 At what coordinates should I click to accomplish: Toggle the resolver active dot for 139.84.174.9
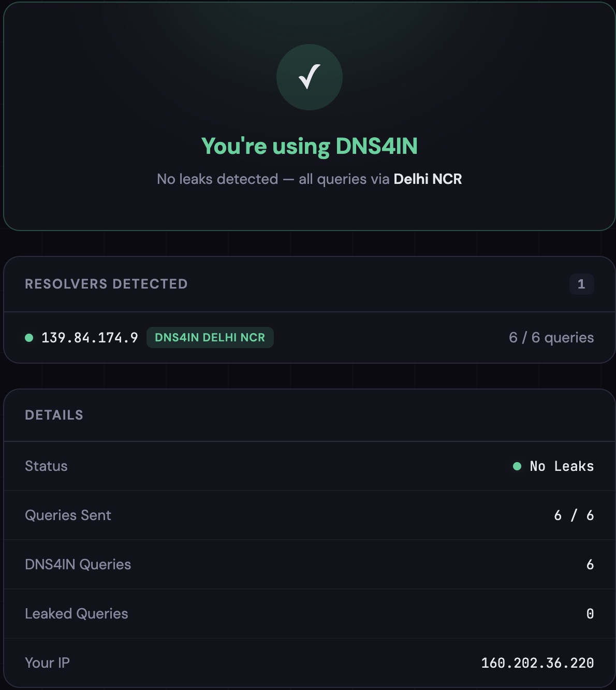(x=30, y=337)
